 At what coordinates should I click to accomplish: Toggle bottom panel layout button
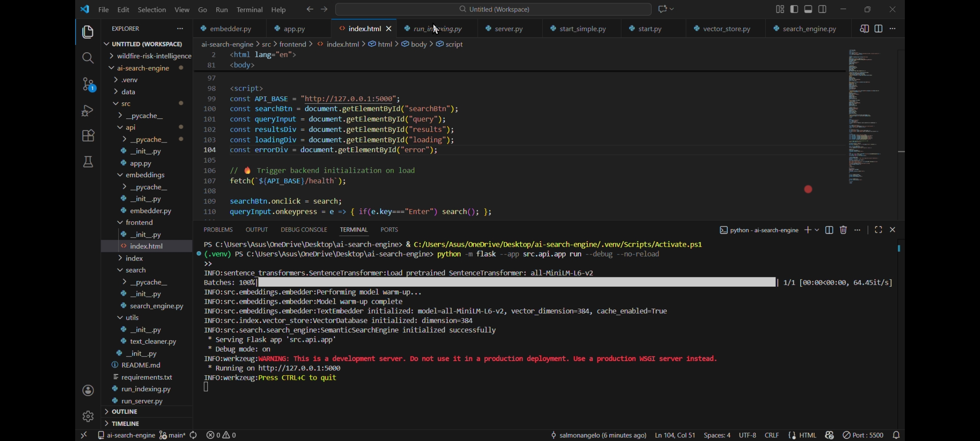click(808, 9)
